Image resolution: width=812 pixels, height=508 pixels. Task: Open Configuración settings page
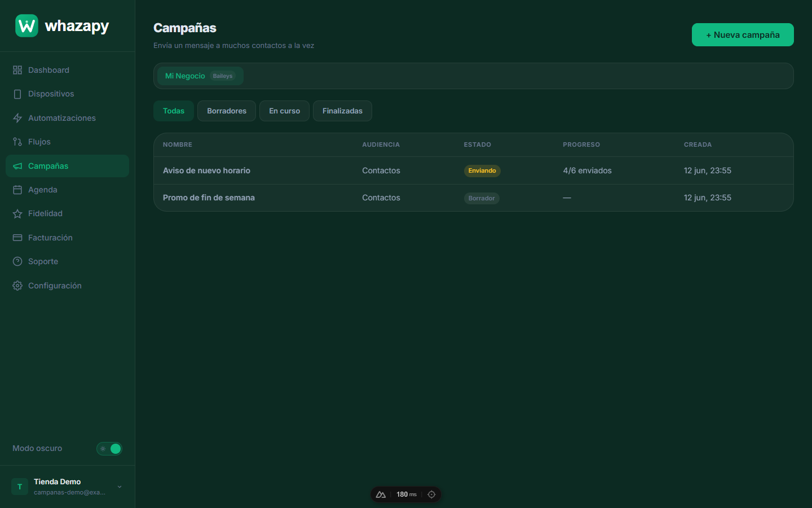click(67, 286)
